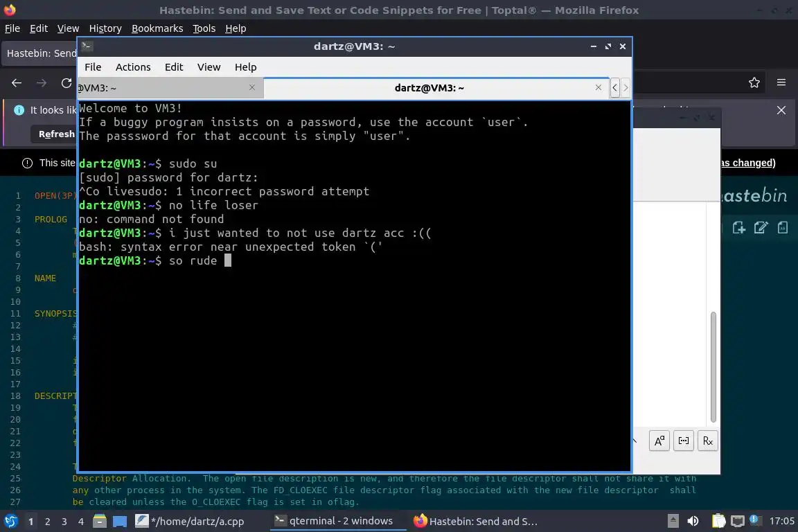Close the inactive first terminal tab
The height and width of the screenshot is (532, 798).
click(x=252, y=87)
